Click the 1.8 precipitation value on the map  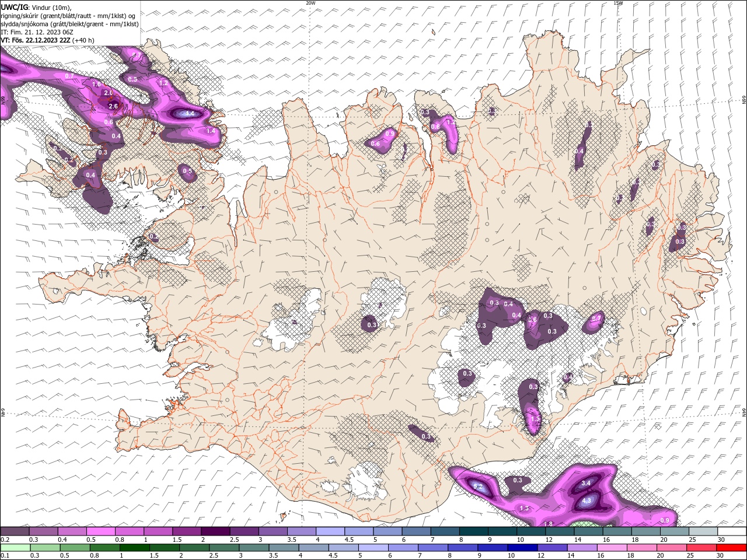(x=549, y=524)
